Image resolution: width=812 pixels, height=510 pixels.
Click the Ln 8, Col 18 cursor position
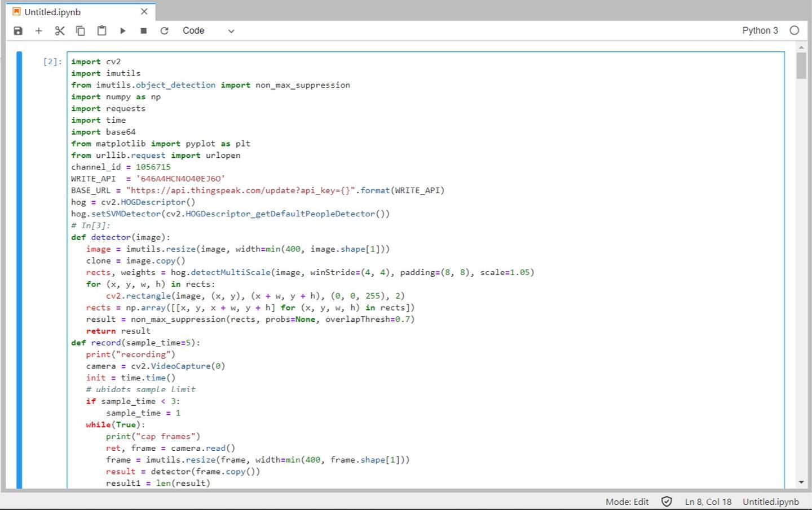pos(708,502)
